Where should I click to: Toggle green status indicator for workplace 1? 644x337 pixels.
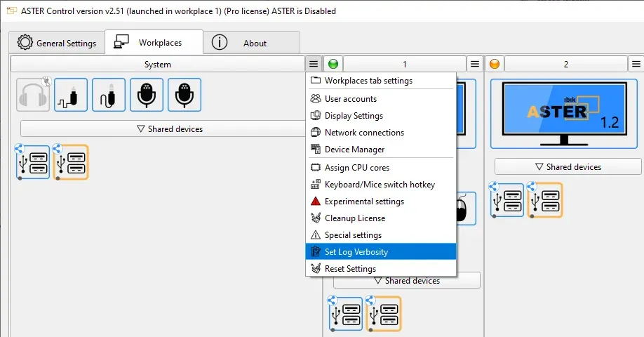333,65
